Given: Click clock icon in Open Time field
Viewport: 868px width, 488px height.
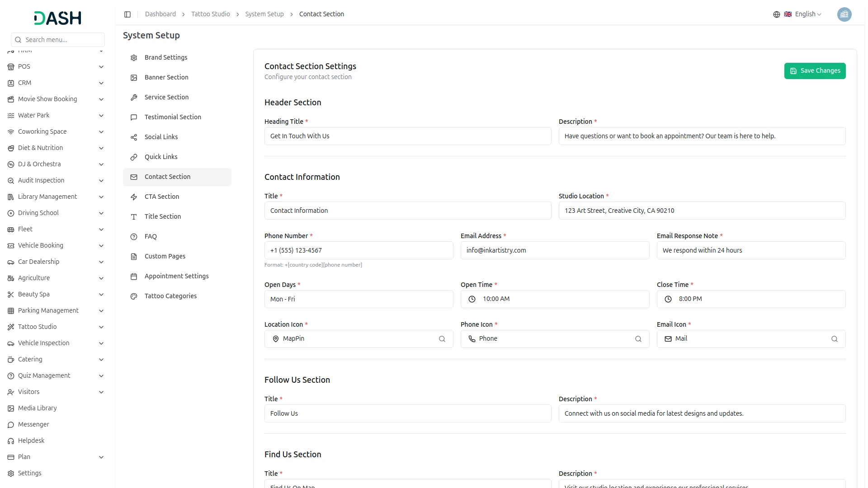Looking at the screenshot, I should [472, 299].
